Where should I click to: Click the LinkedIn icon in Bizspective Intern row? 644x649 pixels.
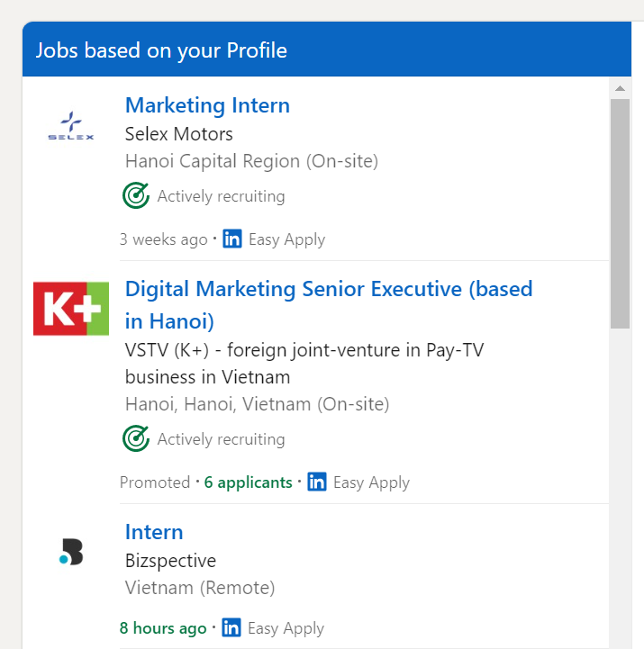231,627
